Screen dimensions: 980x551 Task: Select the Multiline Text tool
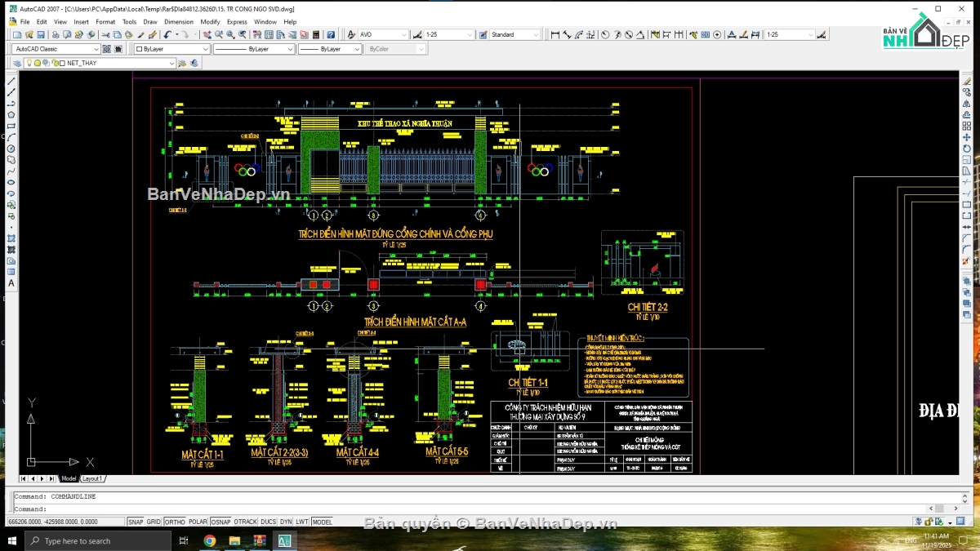(11, 283)
